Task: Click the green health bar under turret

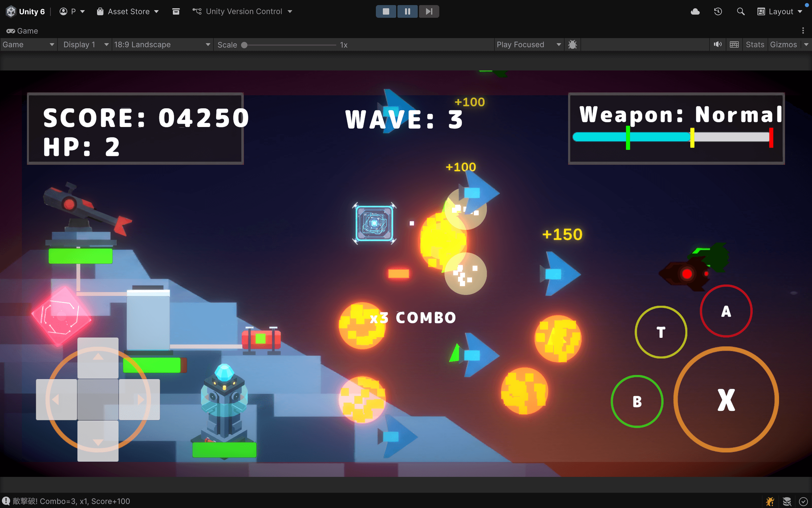Action: [x=81, y=256]
